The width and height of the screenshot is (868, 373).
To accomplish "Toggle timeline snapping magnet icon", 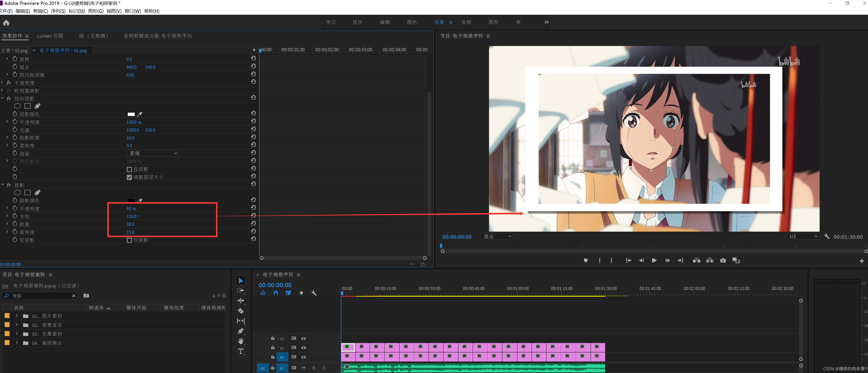I will 276,293.
